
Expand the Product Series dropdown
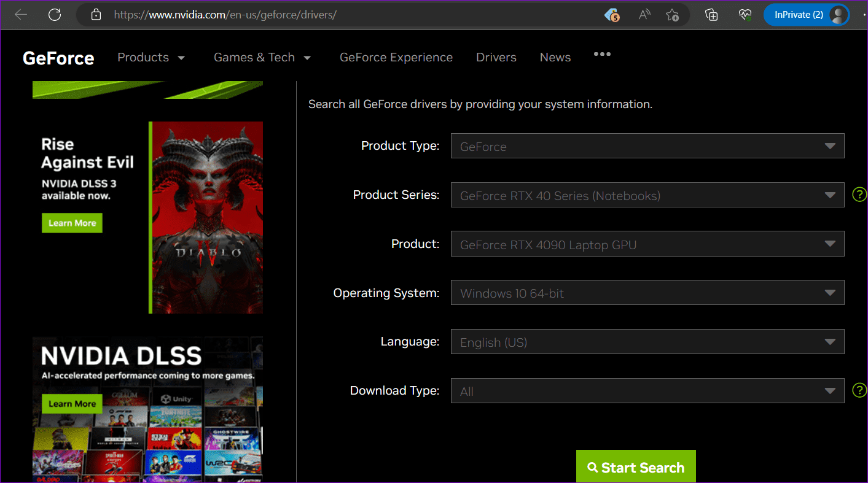(x=647, y=195)
